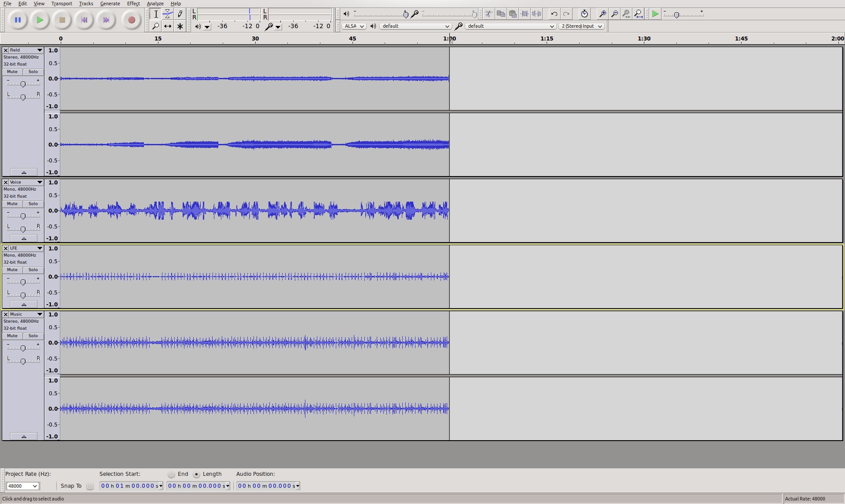Viewport: 845px width, 504px height.
Task: Click the Undo arrow icon
Action: [554, 14]
